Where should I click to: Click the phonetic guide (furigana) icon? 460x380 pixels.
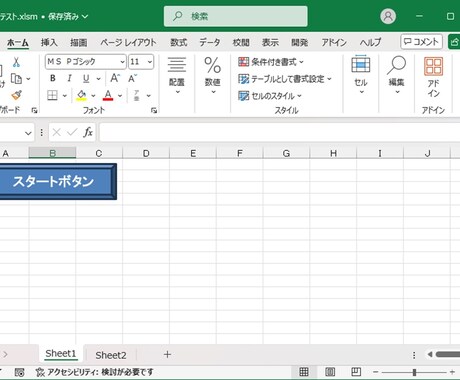(x=137, y=95)
